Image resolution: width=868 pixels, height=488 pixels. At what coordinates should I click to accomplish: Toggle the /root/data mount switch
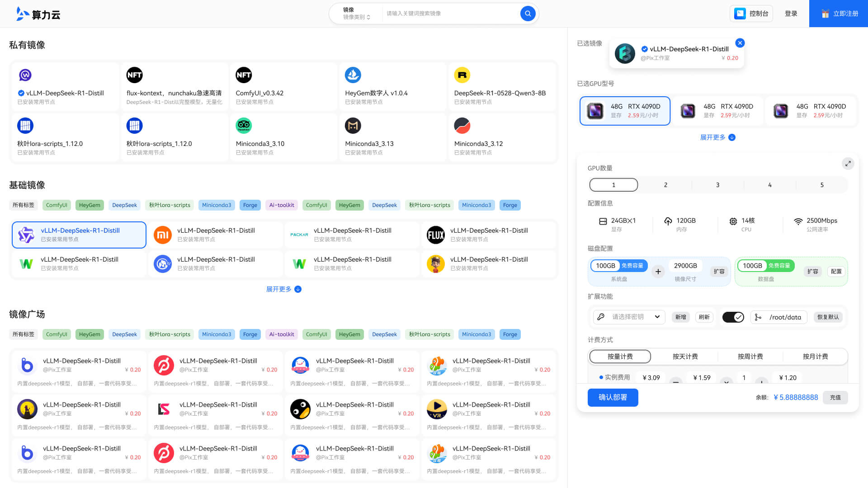(733, 317)
